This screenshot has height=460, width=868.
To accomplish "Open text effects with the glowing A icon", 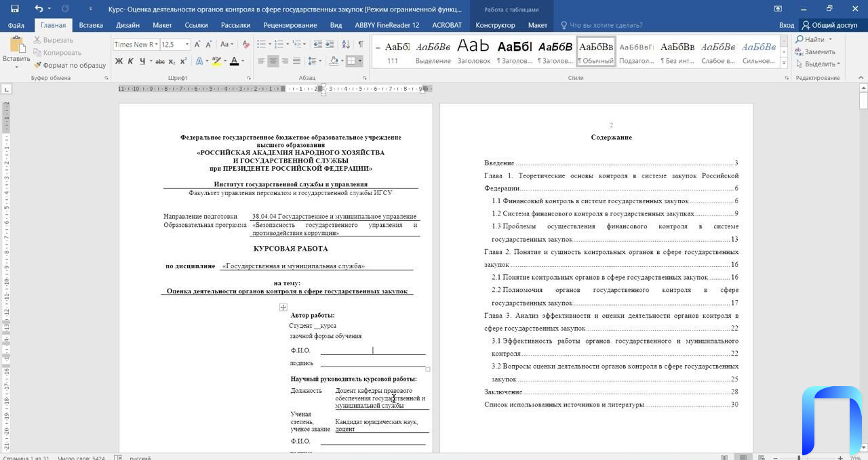I will [199, 61].
